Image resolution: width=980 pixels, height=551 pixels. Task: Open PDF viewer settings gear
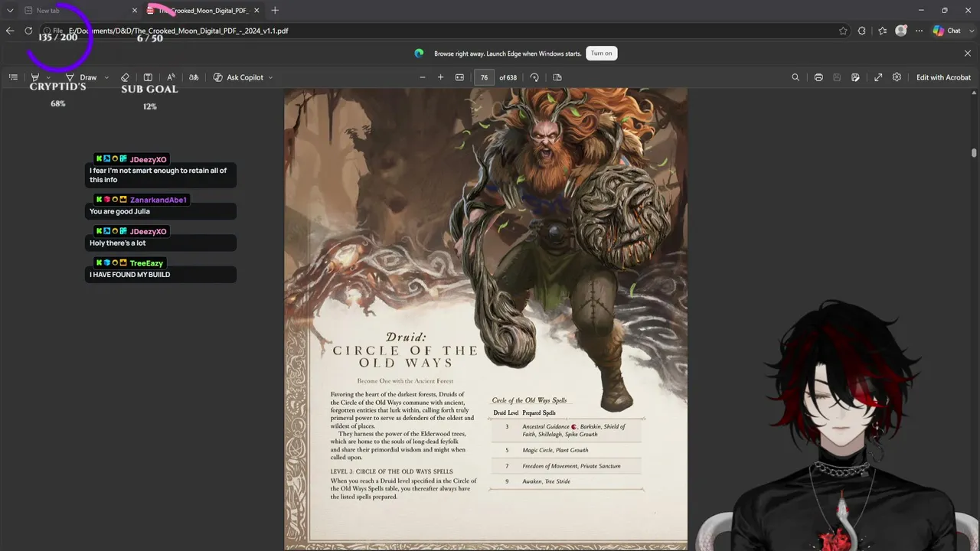coord(897,77)
